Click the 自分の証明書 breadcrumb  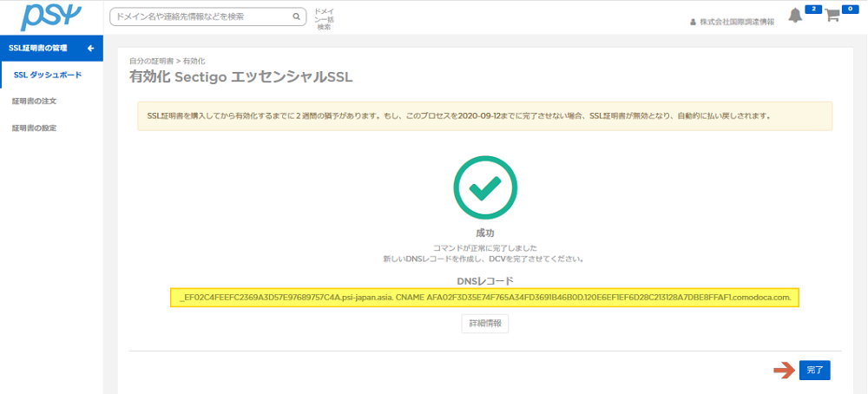pyautogui.click(x=151, y=61)
